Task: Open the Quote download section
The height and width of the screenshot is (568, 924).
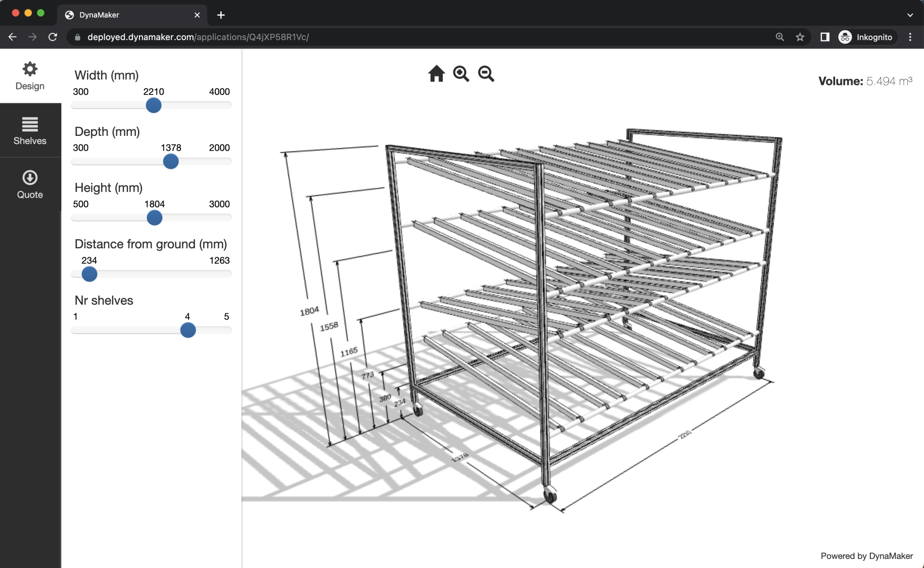Action: 30,184
